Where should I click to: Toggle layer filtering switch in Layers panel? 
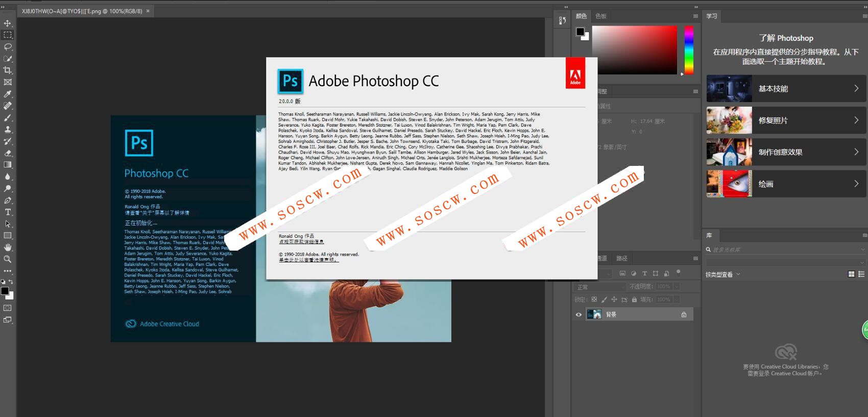[x=679, y=272]
